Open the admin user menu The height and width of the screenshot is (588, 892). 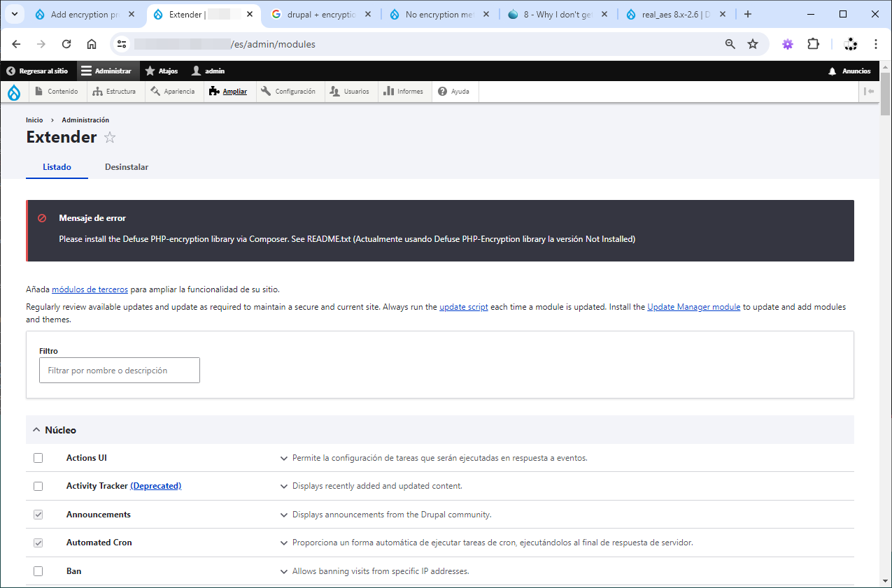pos(208,71)
